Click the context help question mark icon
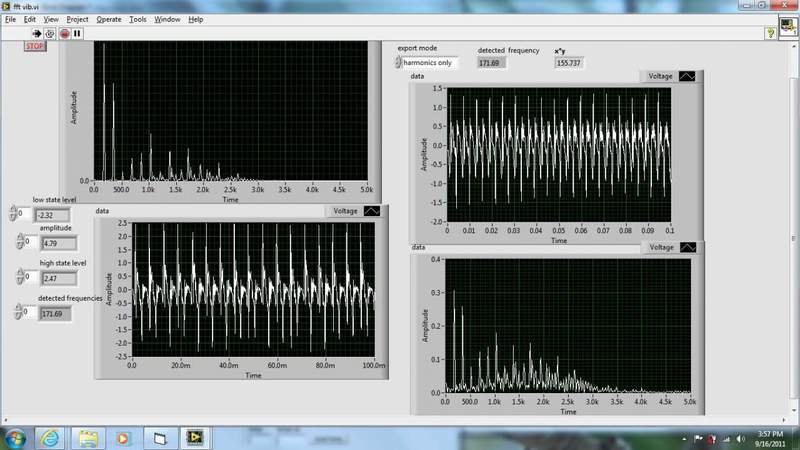 [x=771, y=33]
